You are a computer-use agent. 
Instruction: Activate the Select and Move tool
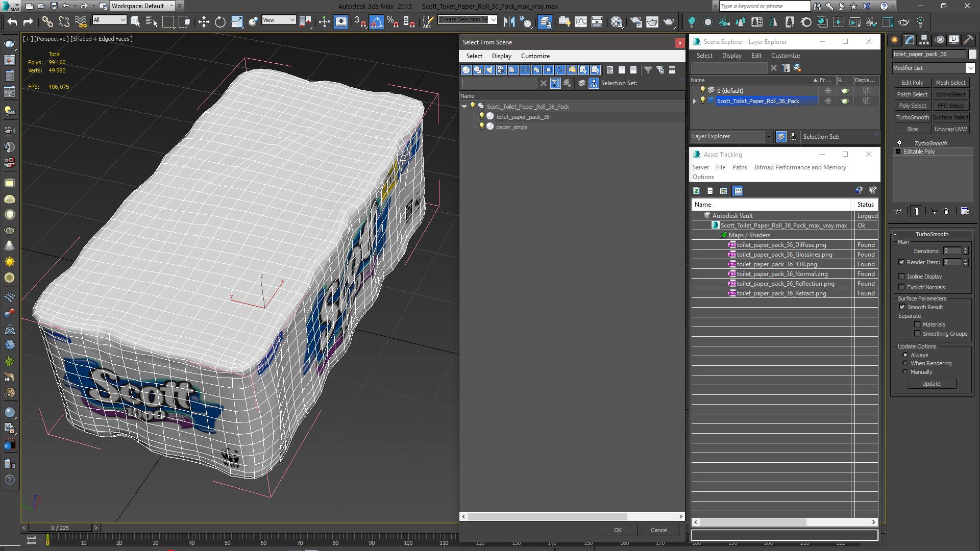point(204,21)
